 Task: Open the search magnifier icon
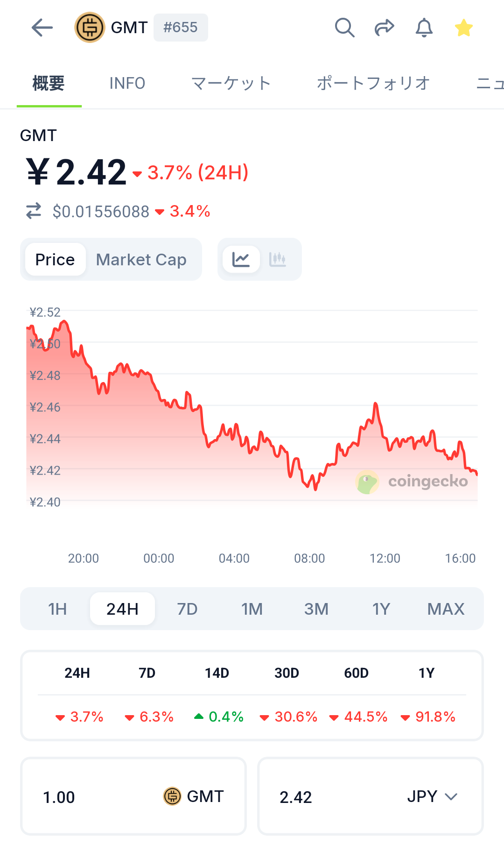(x=344, y=28)
